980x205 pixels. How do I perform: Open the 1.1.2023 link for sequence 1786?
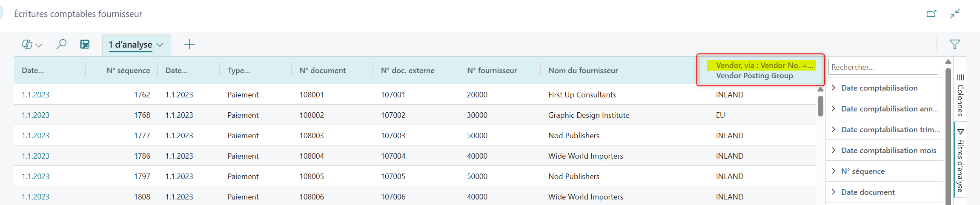[35, 156]
